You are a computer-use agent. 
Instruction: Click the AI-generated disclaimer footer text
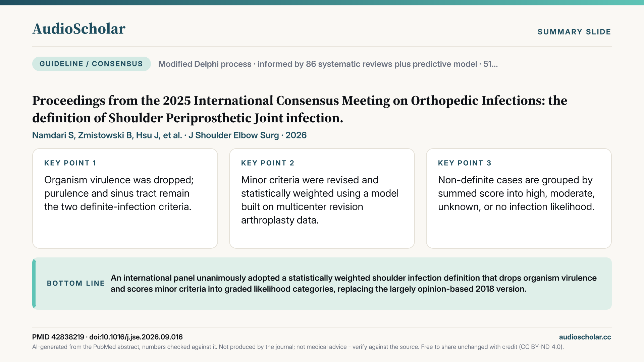(x=298, y=347)
